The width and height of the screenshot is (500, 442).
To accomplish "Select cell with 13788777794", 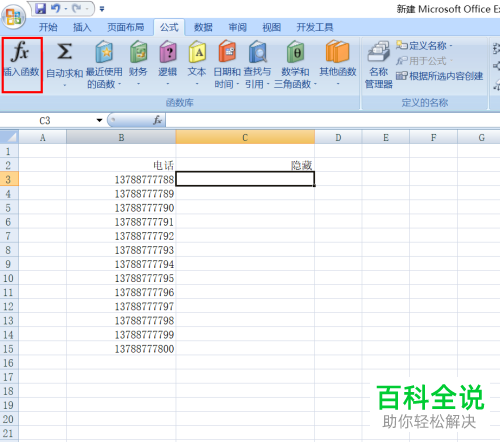I will coord(121,264).
